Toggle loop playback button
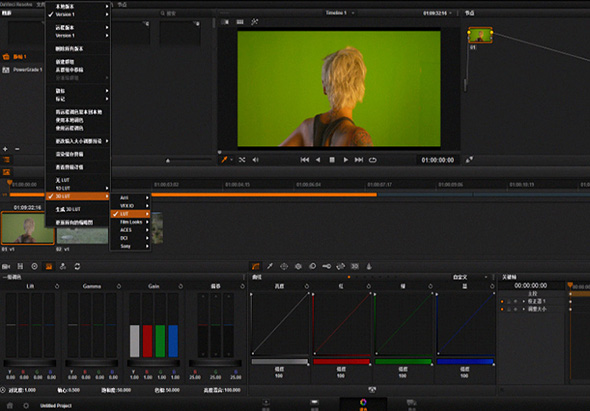590x411 pixels. pyautogui.click(x=373, y=160)
